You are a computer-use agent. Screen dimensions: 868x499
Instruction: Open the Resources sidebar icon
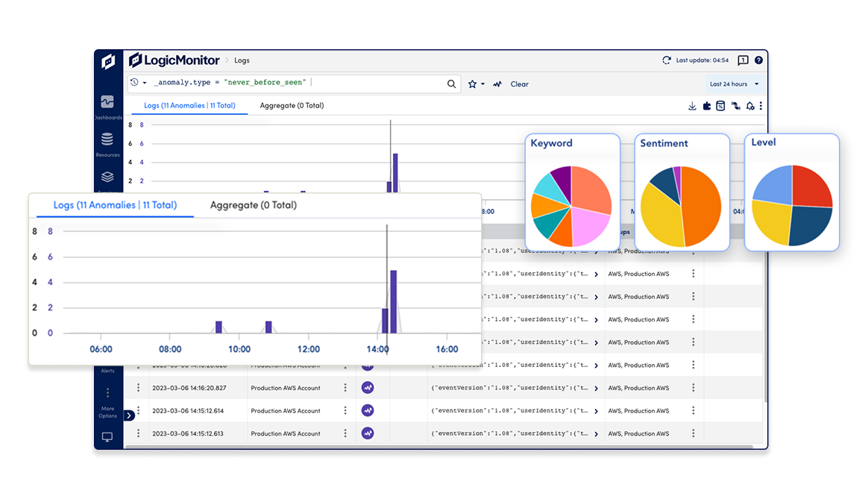107,139
